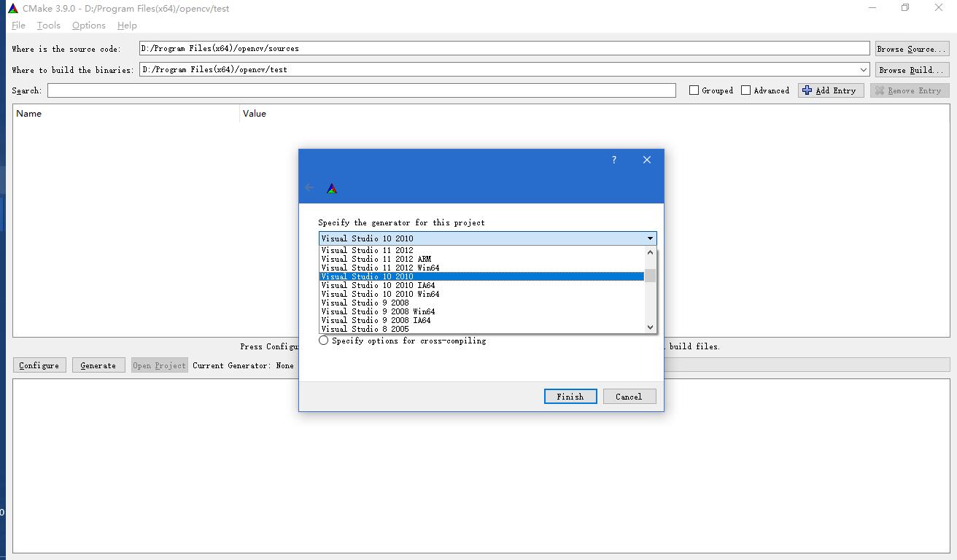Image resolution: width=957 pixels, height=560 pixels.
Task: Open the Tools menu
Action: coord(49,25)
